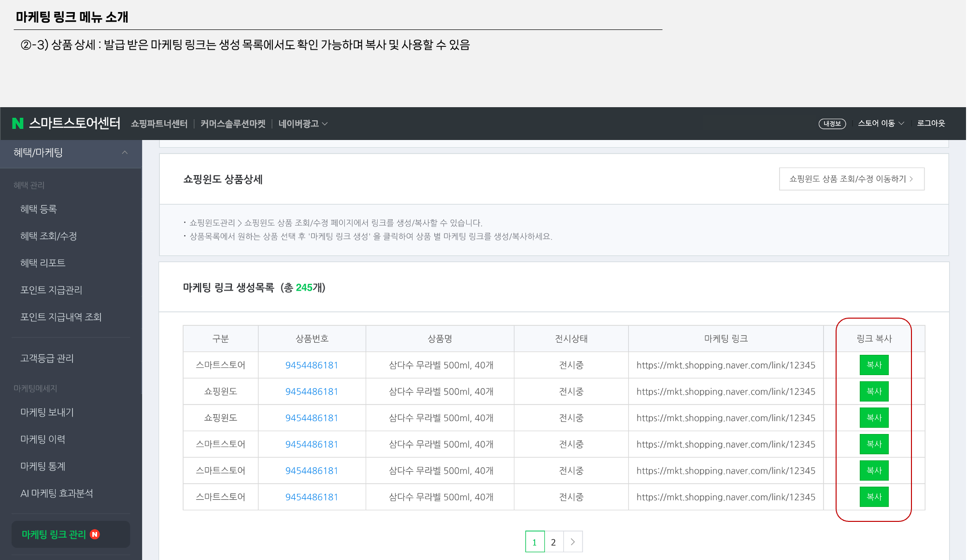Open product number 9454486181 in first row
This screenshot has width=967, height=560.
point(312,365)
